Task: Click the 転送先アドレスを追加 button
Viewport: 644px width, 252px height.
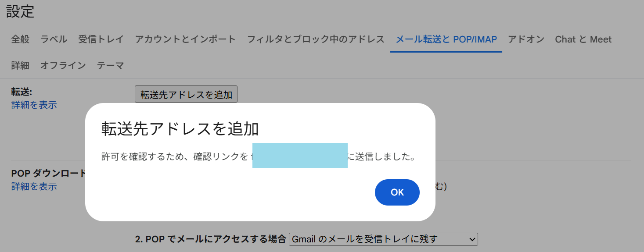Action: tap(186, 94)
